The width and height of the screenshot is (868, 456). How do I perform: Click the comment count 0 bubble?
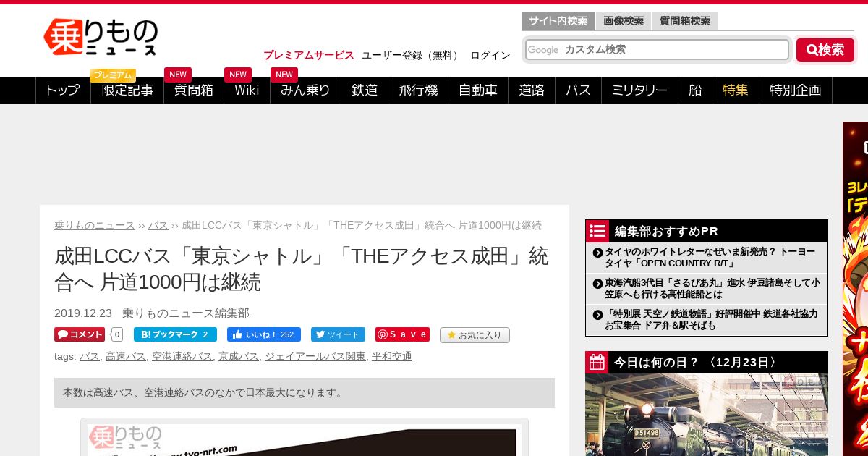(x=116, y=334)
